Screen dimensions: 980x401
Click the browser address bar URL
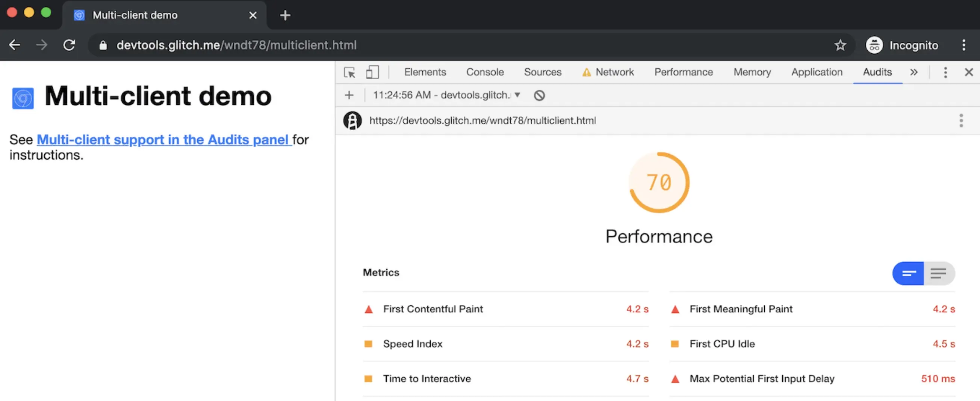236,45
